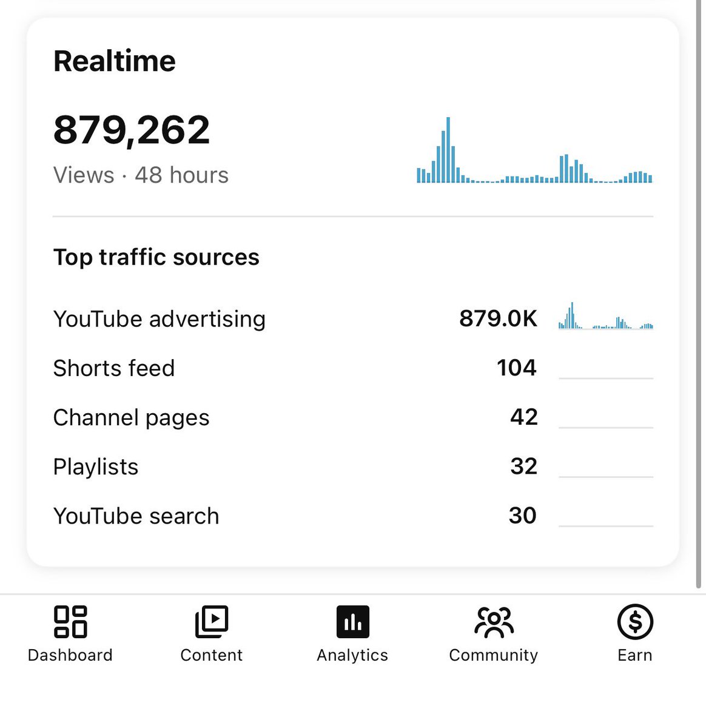
Task: Select the Analytics bar chart icon
Action: [x=352, y=622]
